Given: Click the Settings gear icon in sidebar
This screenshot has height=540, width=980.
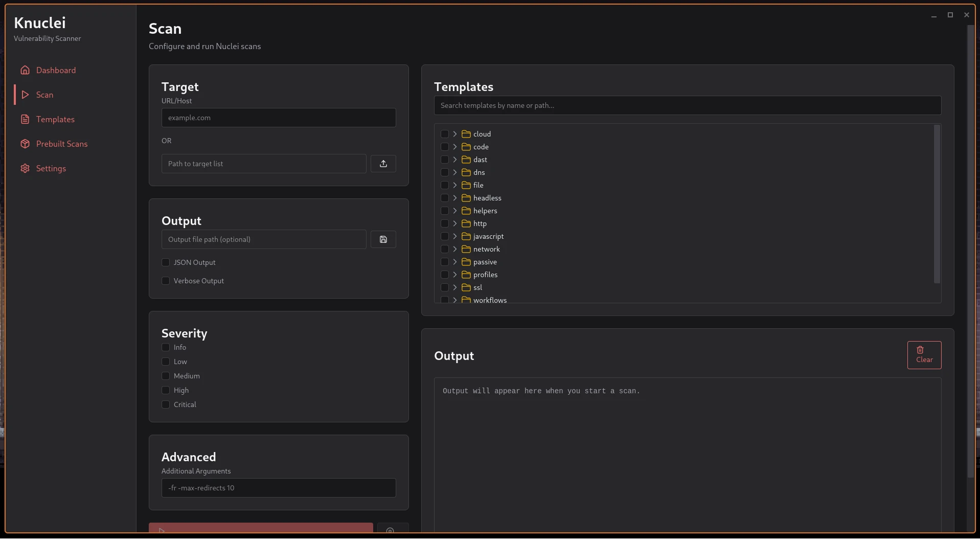Looking at the screenshot, I should 25,168.
